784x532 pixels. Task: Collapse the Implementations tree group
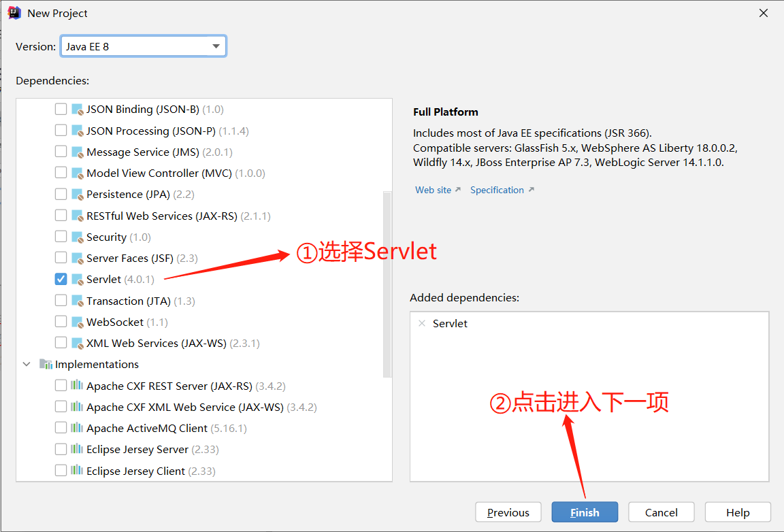[x=27, y=364]
